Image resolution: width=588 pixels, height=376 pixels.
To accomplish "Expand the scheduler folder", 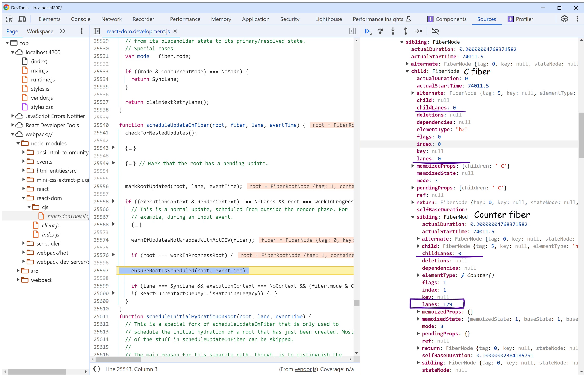I will coord(23,243).
